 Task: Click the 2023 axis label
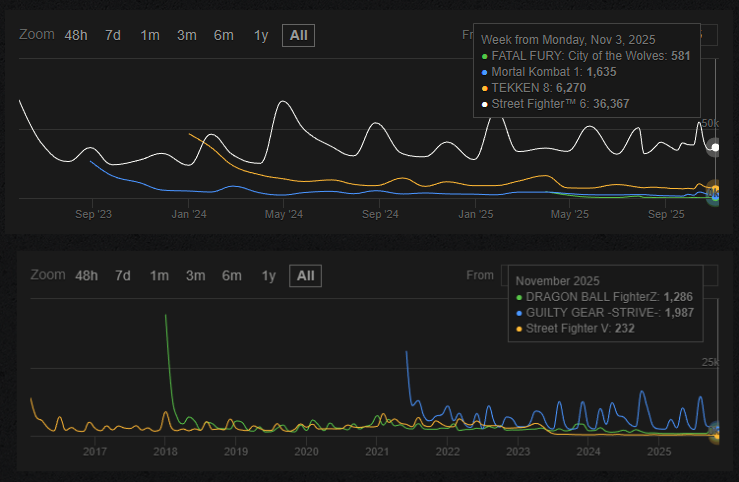click(518, 451)
